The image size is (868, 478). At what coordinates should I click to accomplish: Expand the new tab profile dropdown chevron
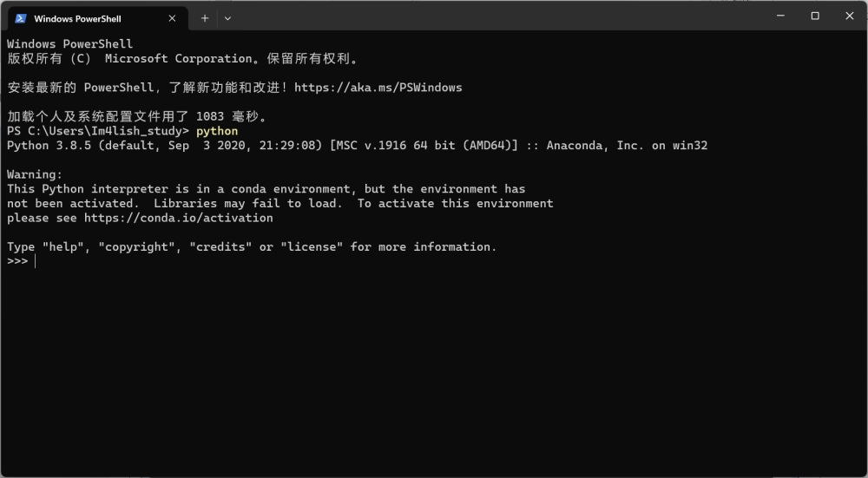click(227, 18)
